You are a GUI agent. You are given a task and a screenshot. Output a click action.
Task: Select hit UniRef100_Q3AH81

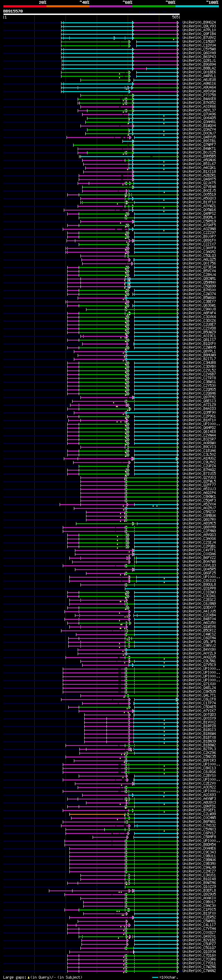tap(199, 122)
